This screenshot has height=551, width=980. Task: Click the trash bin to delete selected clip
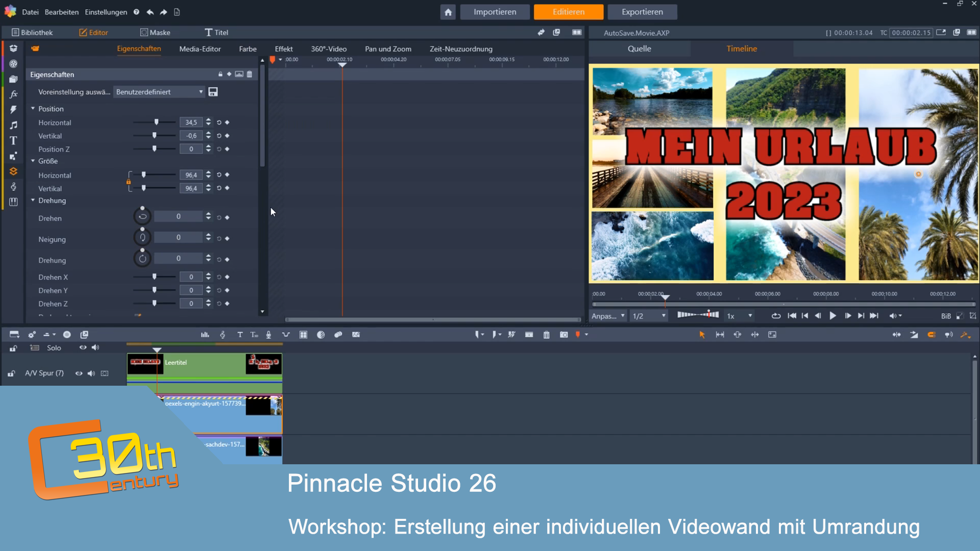(546, 335)
